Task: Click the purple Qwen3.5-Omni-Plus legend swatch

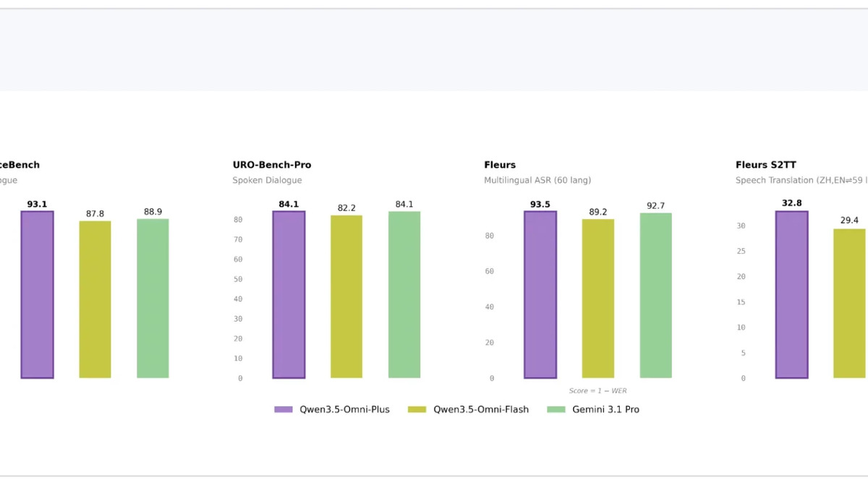Action: point(282,409)
